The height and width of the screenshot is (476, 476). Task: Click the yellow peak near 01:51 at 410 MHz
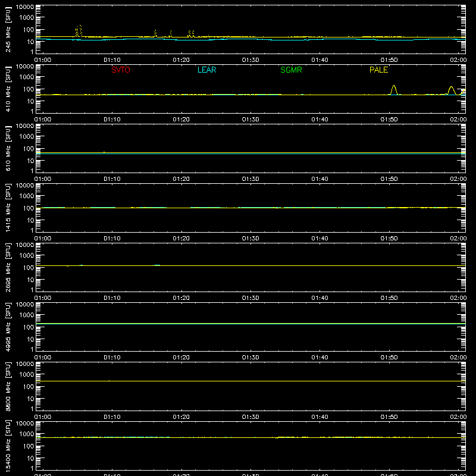point(394,90)
